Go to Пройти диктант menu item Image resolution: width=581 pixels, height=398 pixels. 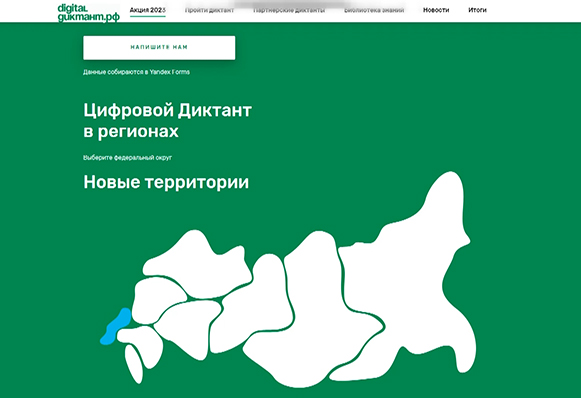point(209,10)
